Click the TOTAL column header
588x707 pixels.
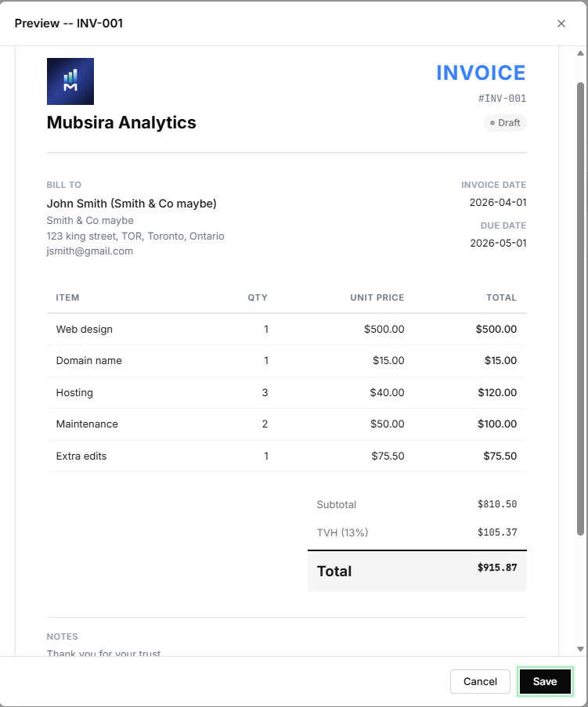(x=501, y=298)
